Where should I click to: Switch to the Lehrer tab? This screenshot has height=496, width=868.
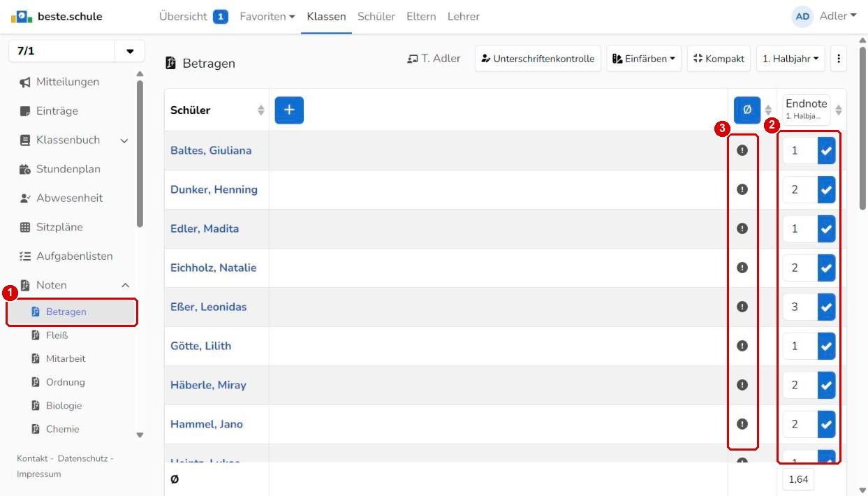tap(464, 16)
